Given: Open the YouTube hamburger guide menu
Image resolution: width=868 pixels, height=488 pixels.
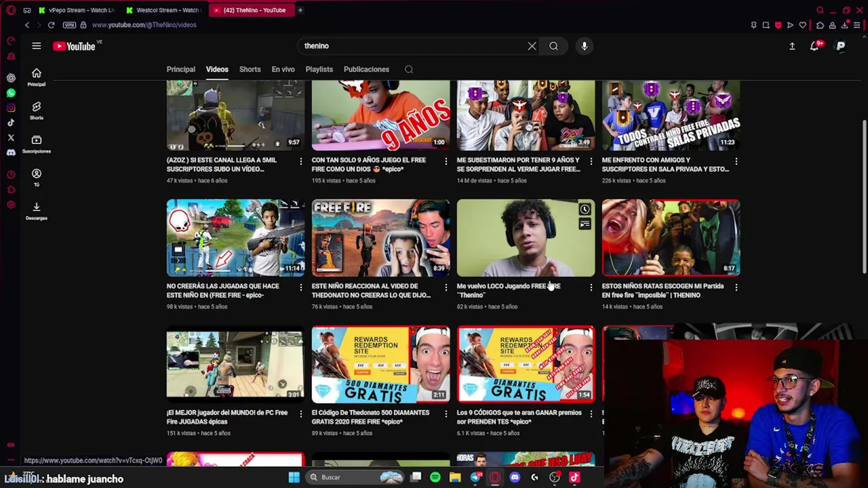Looking at the screenshot, I should point(37,46).
